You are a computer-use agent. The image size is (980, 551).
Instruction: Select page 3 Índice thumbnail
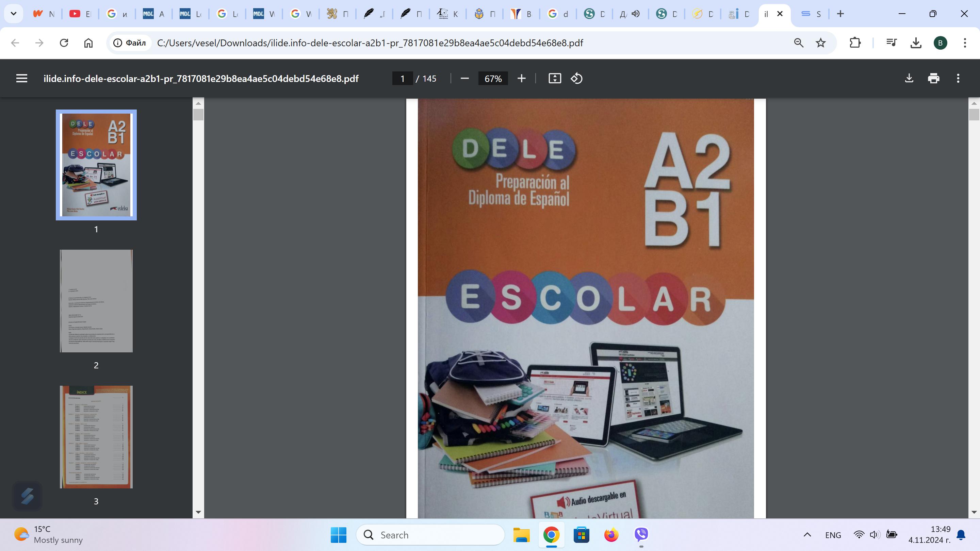[96, 437]
